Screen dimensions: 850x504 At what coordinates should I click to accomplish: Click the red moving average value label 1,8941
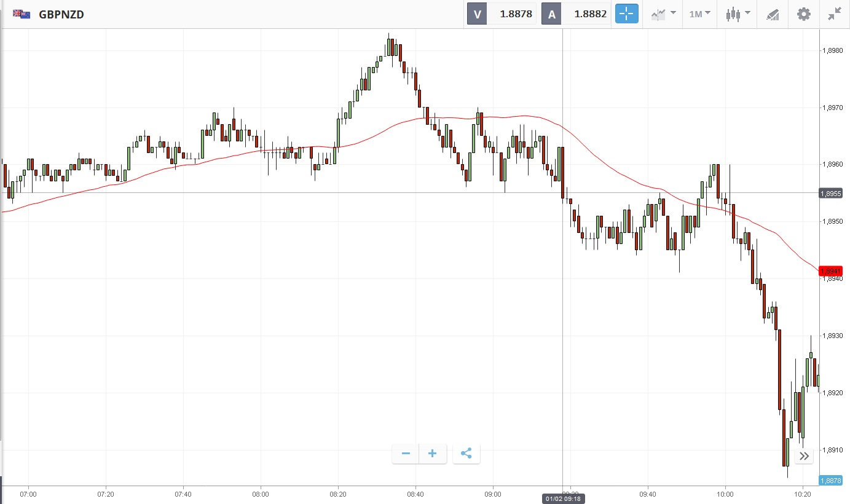pyautogui.click(x=831, y=271)
